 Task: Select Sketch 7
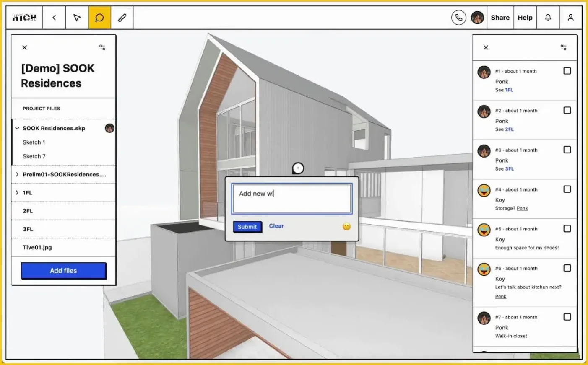pos(34,156)
